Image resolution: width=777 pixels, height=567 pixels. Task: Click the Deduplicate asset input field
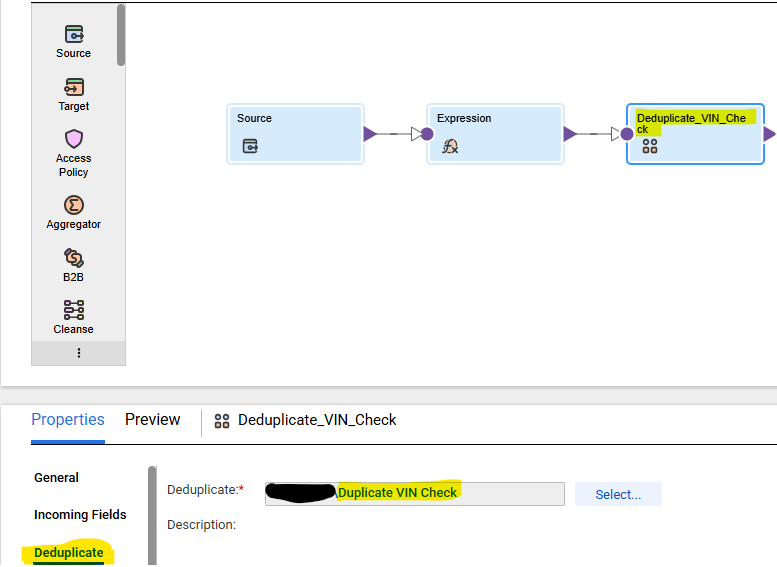click(415, 494)
